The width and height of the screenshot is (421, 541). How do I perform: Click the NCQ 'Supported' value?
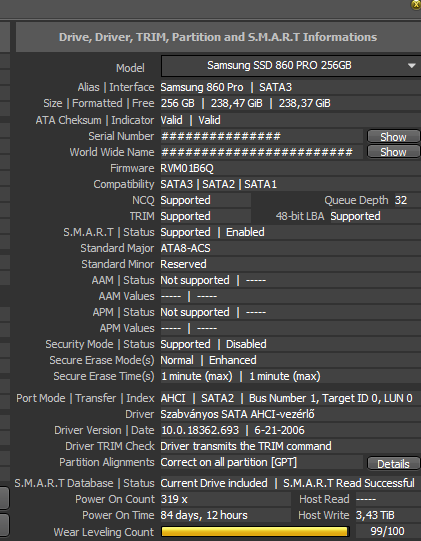pos(185,200)
